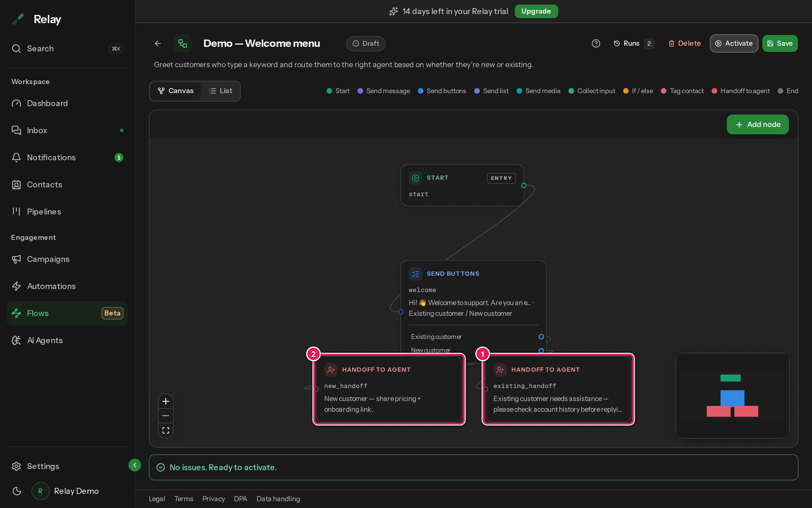This screenshot has height=508, width=812.
Task: Collapse the sidebar with the chevron button
Action: click(x=134, y=465)
